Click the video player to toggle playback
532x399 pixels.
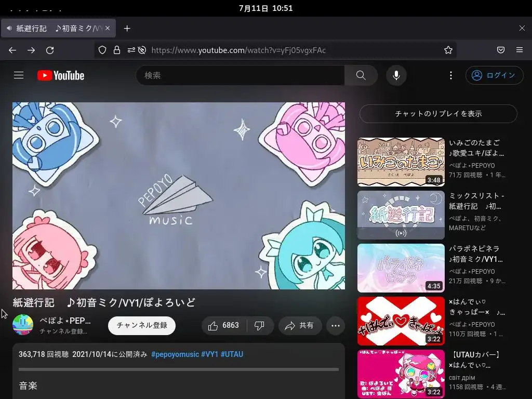click(x=179, y=196)
